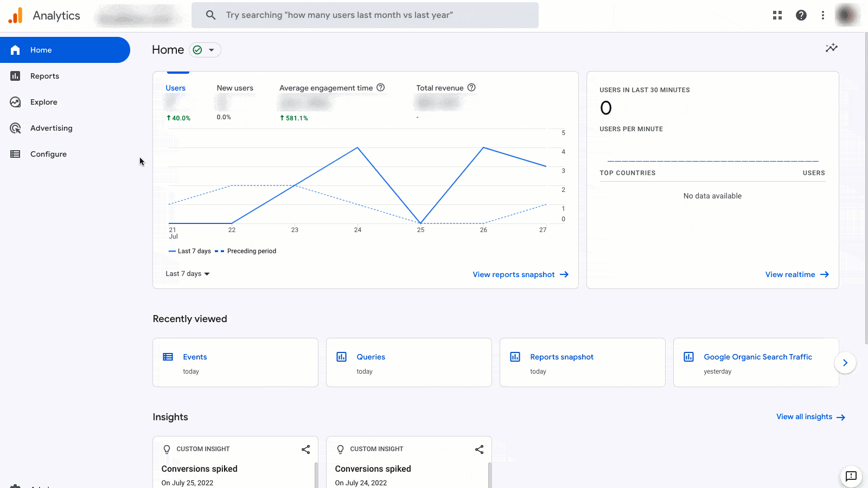The height and width of the screenshot is (488, 868).
Task: Click into the Analytics search box
Action: coord(365,15)
